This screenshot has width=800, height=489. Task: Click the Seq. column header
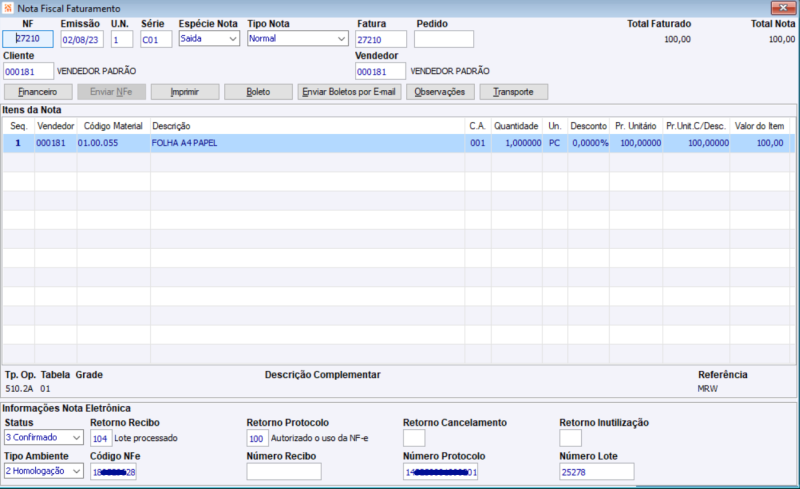tap(19, 126)
